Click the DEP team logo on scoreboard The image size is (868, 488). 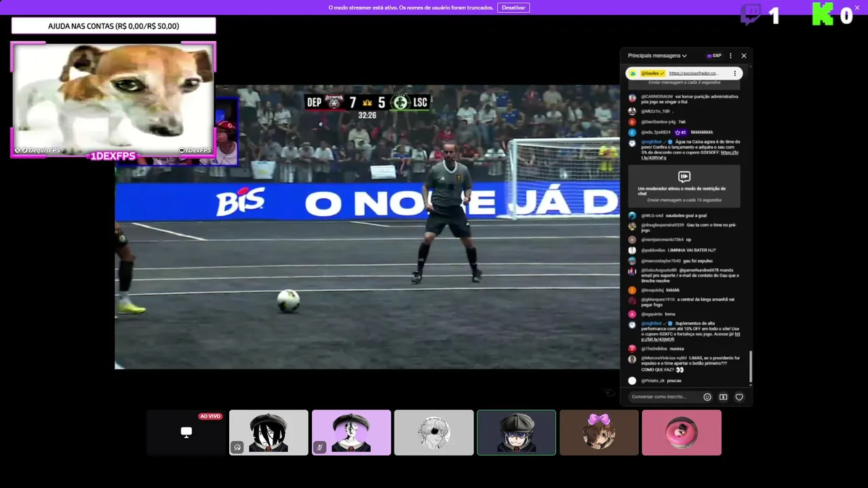[334, 102]
